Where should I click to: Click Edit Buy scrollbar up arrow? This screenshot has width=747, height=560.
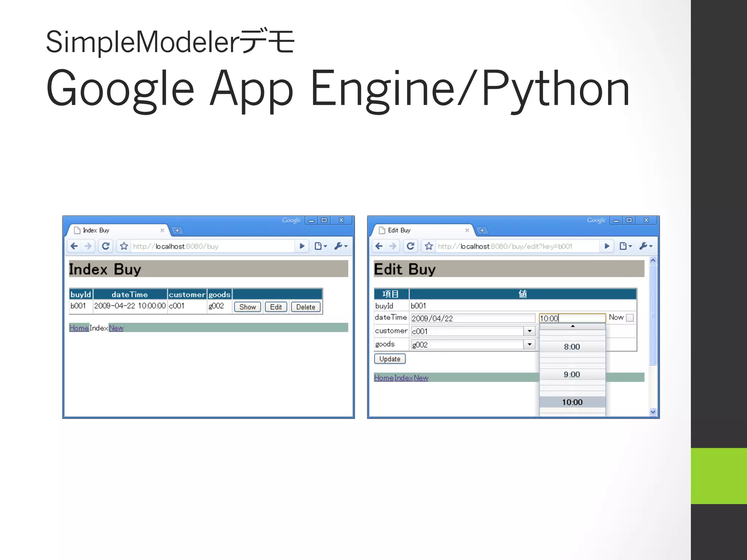[x=653, y=261]
